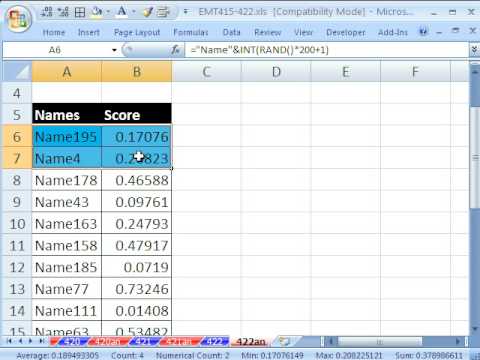Click the Format Painter brush icon
This screenshot has width=480, height=360.
(148, 12)
